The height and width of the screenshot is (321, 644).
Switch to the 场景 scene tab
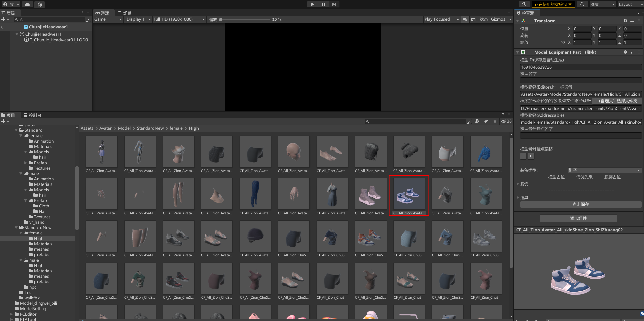click(125, 13)
